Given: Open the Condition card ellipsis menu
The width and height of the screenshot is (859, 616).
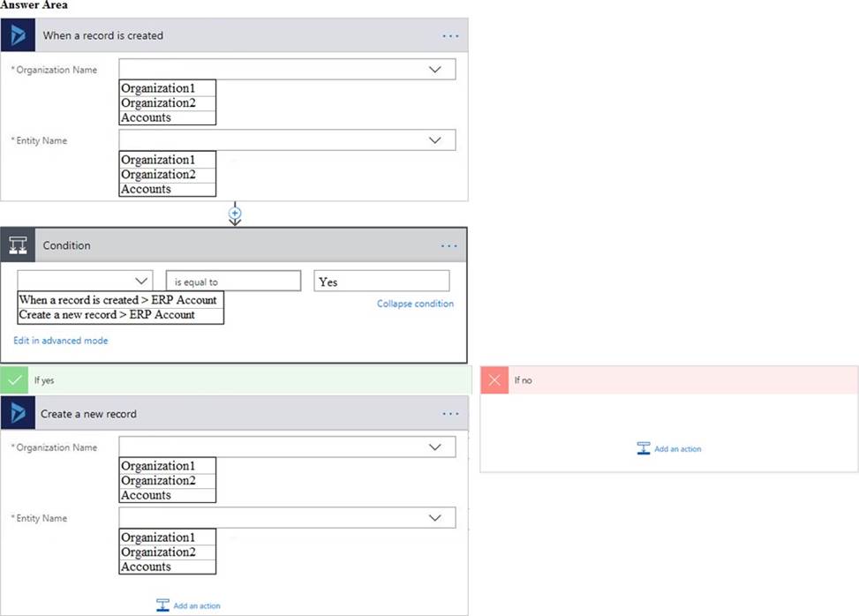Looking at the screenshot, I should coord(448,246).
